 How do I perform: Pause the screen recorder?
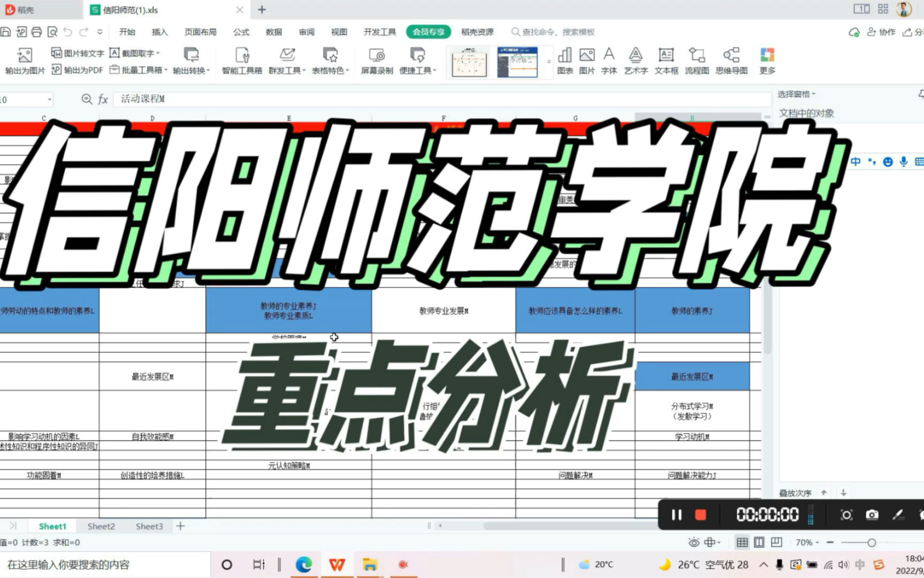[x=676, y=514]
